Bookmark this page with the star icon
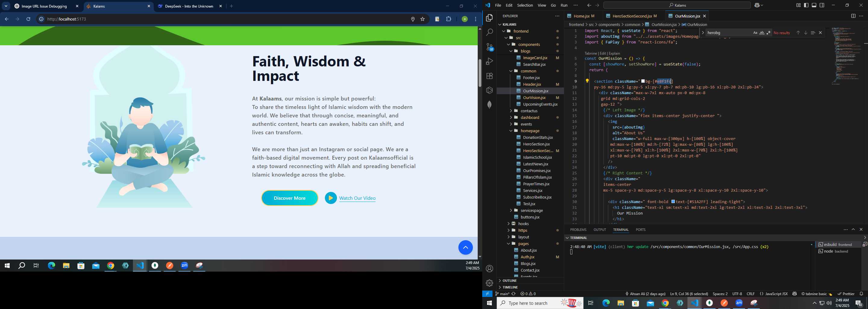The image size is (868, 309). coord(422,19)
